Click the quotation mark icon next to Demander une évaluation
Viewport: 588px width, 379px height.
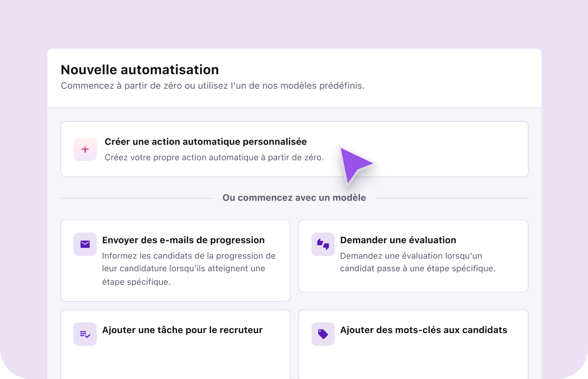point(323,244)
